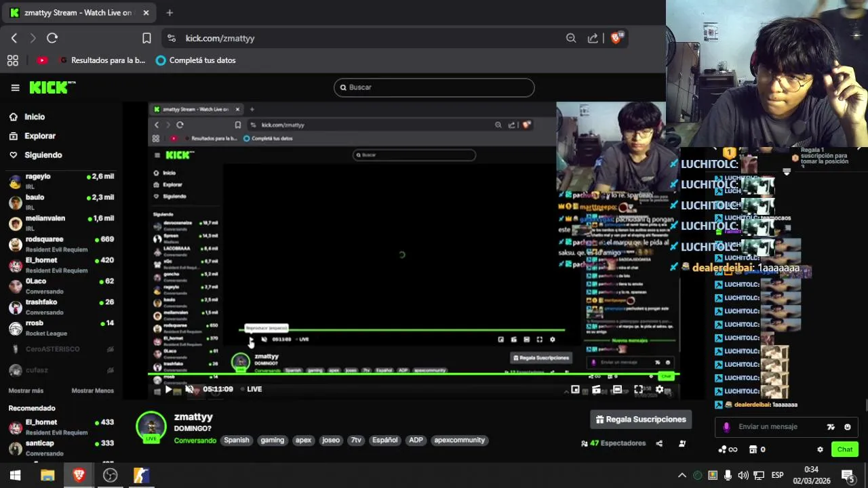Open the melianvalen followed channel
This screenshot has width=868, height=488.
coord(61,223)
